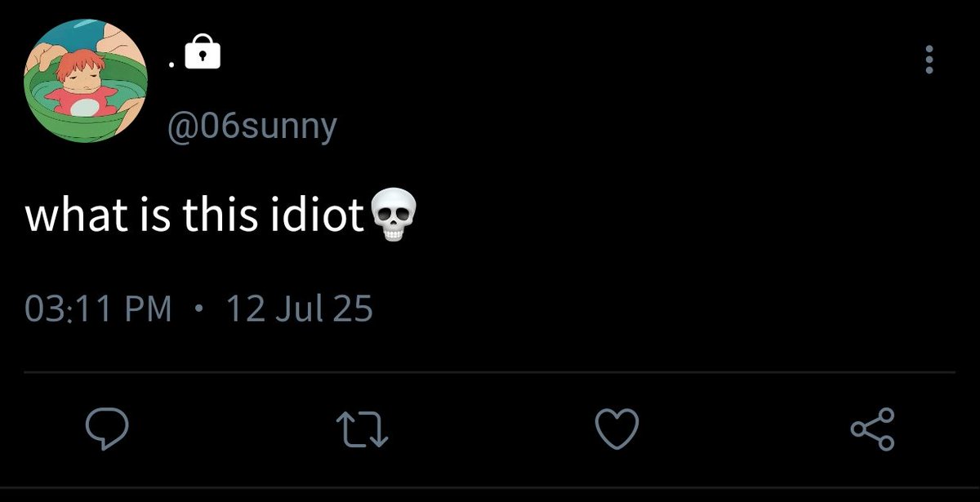
Task: Open the @06sunny handle link
Action: (x=252, y=127)
